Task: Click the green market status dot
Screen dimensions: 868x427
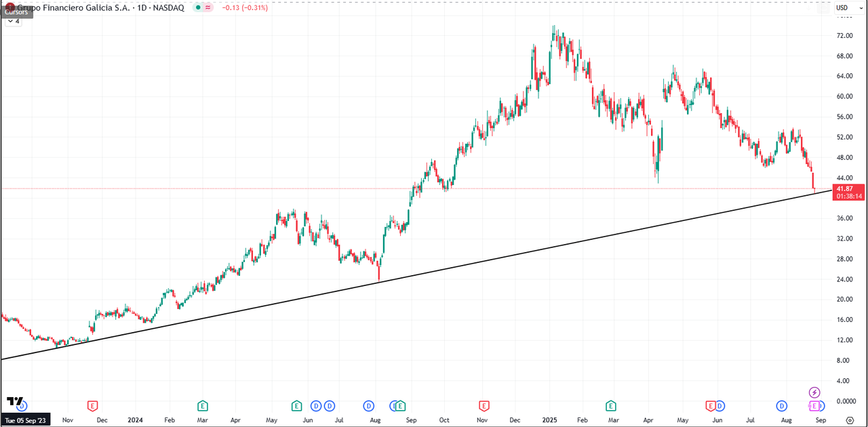Action: [197, 8]
